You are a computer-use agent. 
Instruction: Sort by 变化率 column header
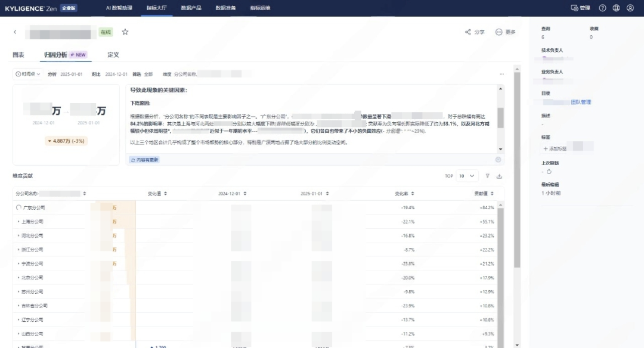pos(404,194)
